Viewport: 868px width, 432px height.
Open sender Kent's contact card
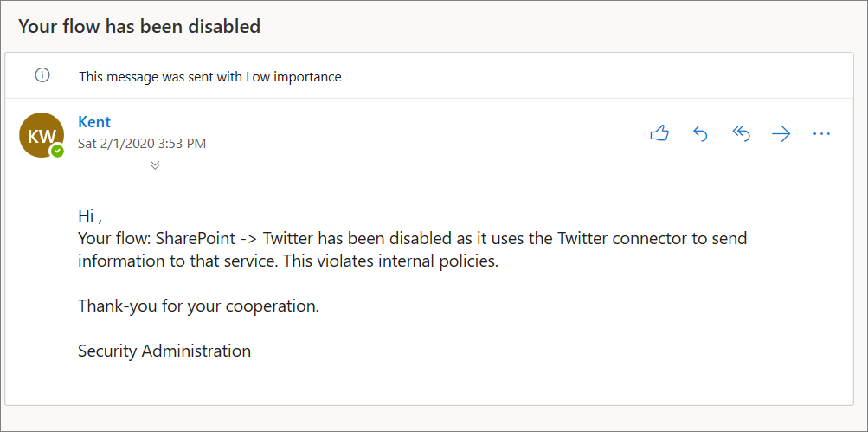(x=94, y=122)
